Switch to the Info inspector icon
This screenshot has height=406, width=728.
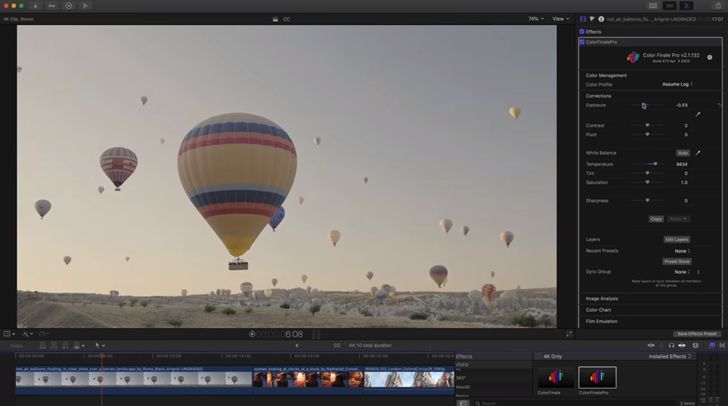[601, 19]
